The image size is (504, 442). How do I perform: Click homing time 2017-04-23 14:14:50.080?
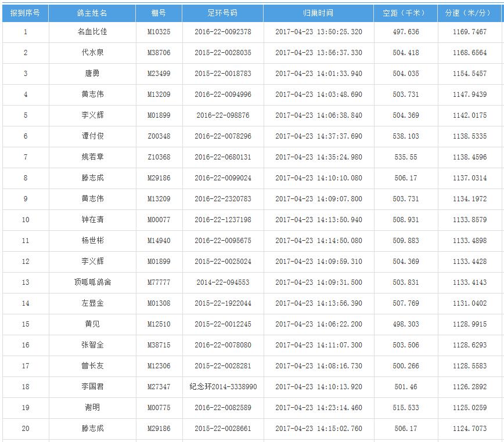click(x=318, y=241)
